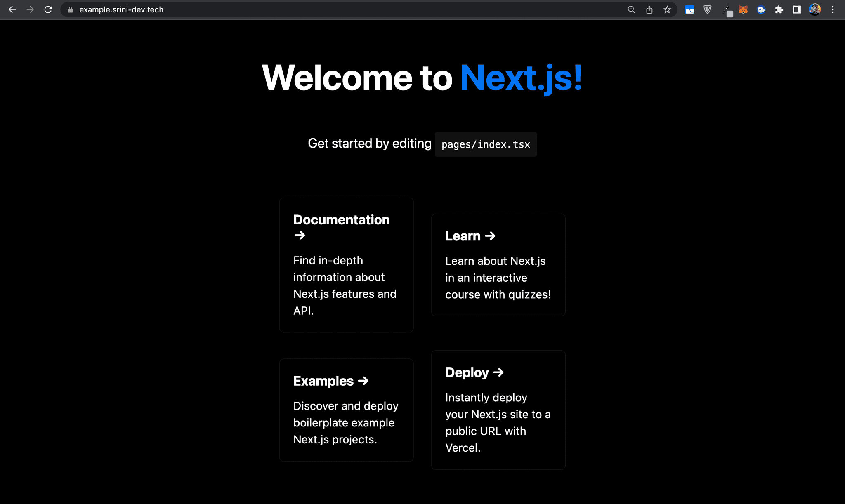Image resolution: width=845 pixels, height=504 pixels.
Task: Open the Learn interactive course link
Action: 498,264
